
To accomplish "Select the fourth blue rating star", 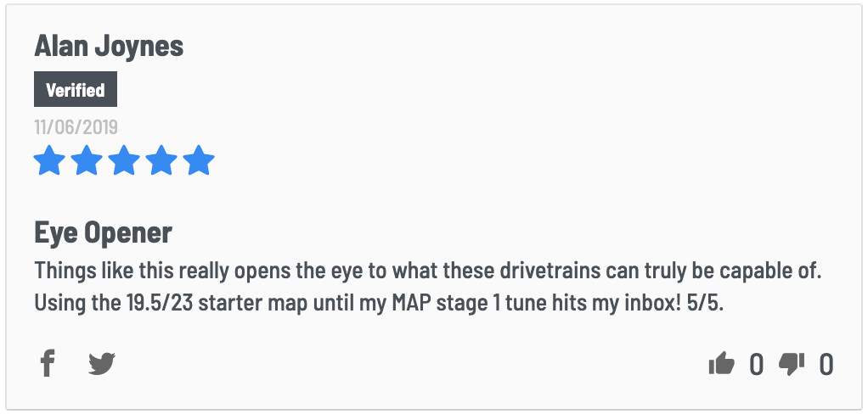I will click(x=161, y=161).
